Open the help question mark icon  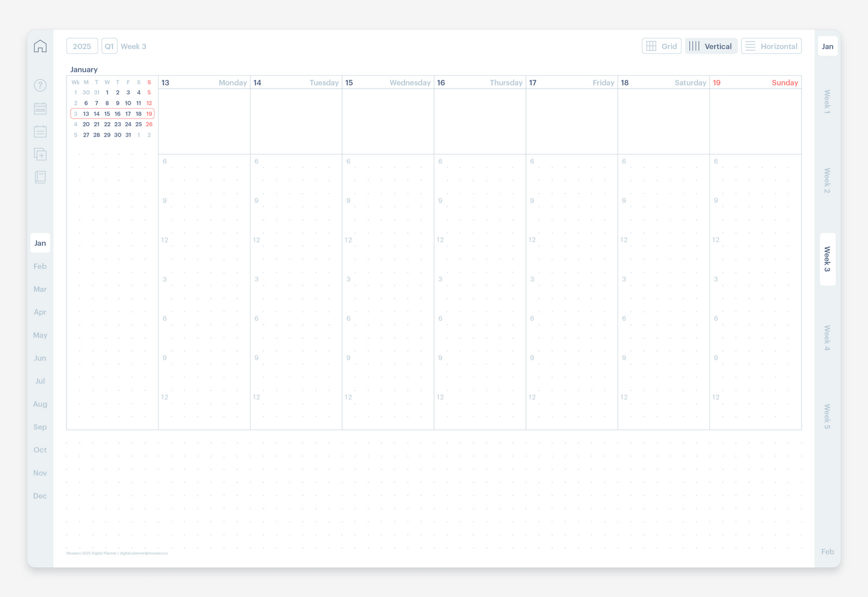(x=40, y=86)
